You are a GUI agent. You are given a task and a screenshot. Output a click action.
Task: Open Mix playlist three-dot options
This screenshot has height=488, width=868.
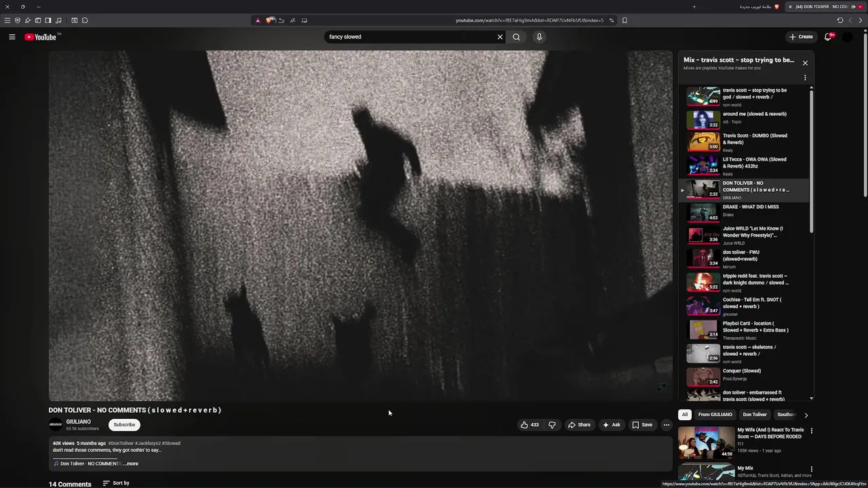[x=805, y=77]
